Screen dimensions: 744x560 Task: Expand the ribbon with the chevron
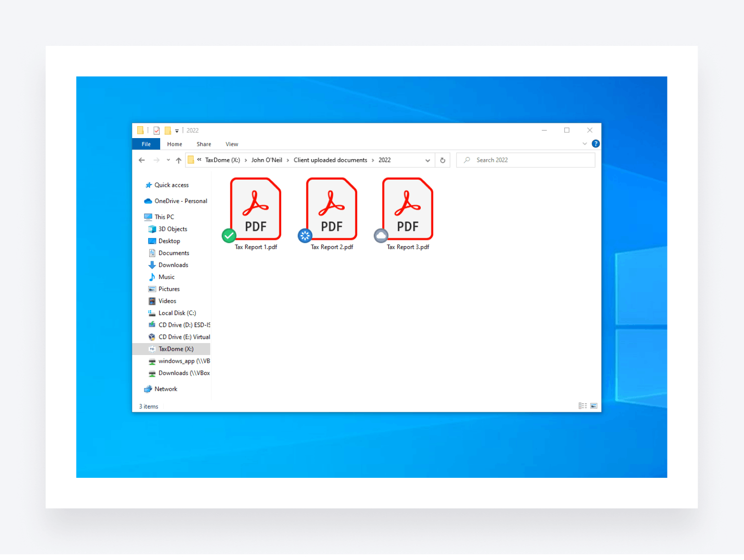pyautogui.click(x=584, y=144)
